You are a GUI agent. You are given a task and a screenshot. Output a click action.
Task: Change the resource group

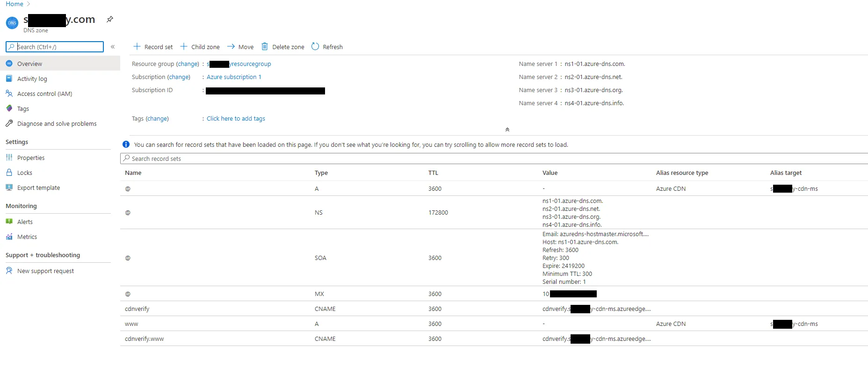188,64
